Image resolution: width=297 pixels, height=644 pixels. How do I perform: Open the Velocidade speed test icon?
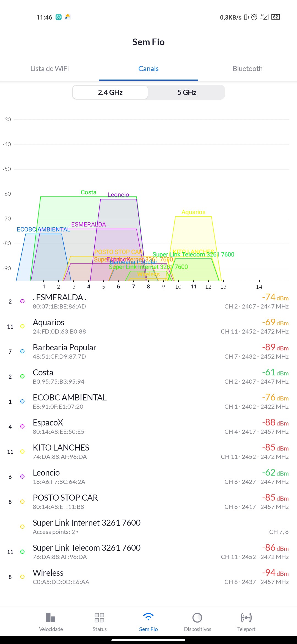51,618
